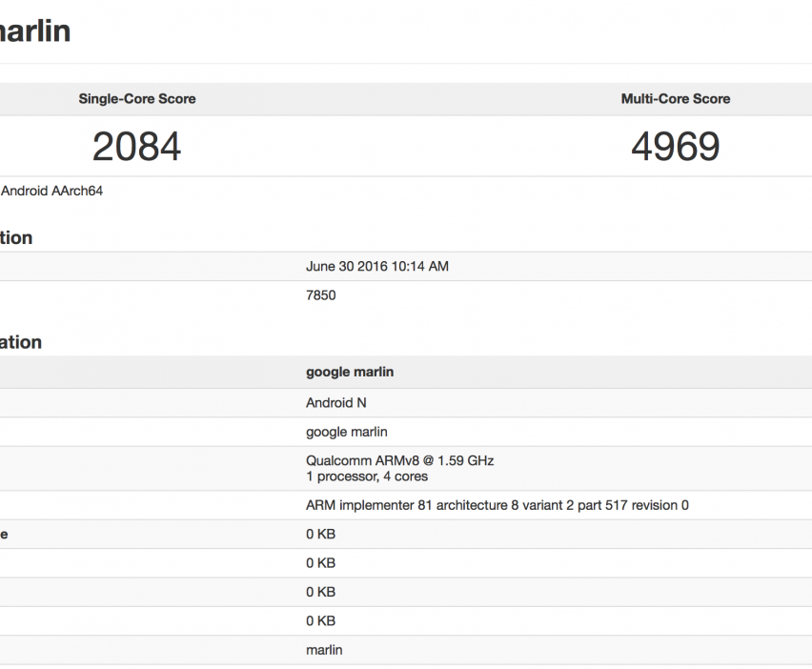
Task: Click the non-bold "google marlin" model value
Action: (x=346, y=432)
